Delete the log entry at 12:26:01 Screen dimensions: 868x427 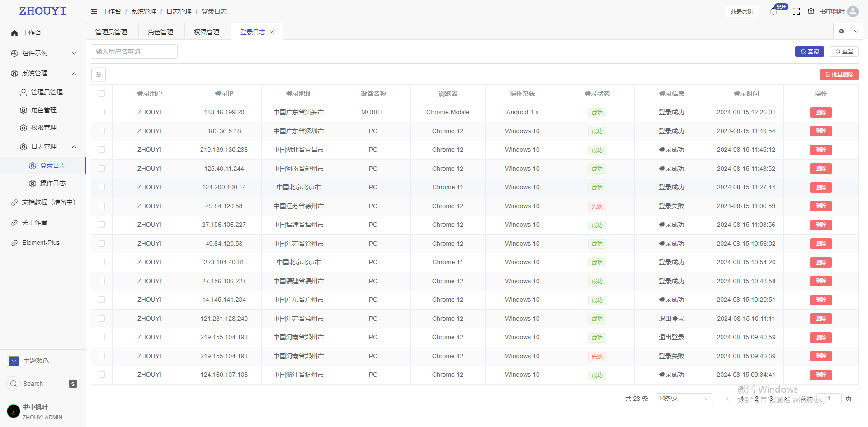(x=821, y=113)
